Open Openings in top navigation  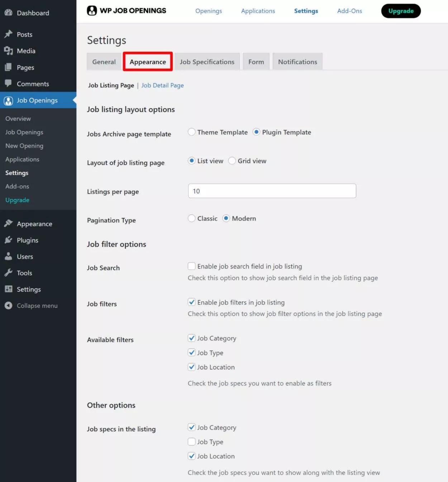click(209, 11)
